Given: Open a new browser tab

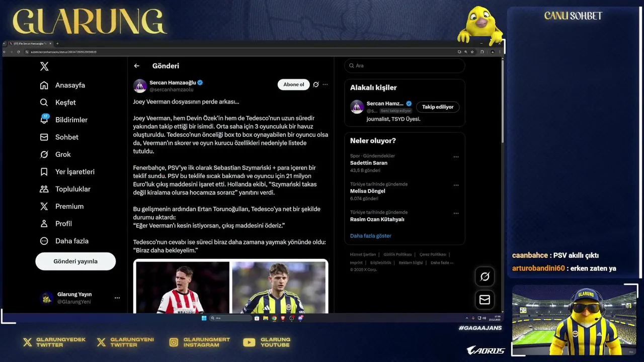Looking at the screenshot, I should (57, 44).
